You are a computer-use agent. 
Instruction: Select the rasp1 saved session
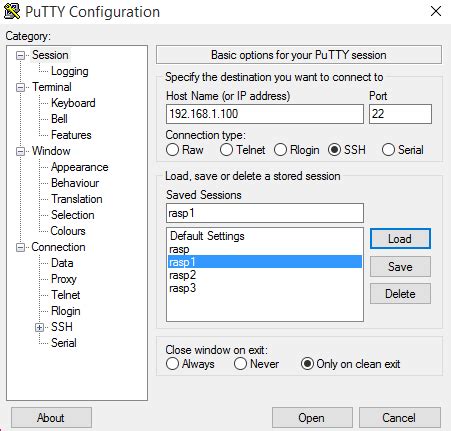click(x=265, y=262)
